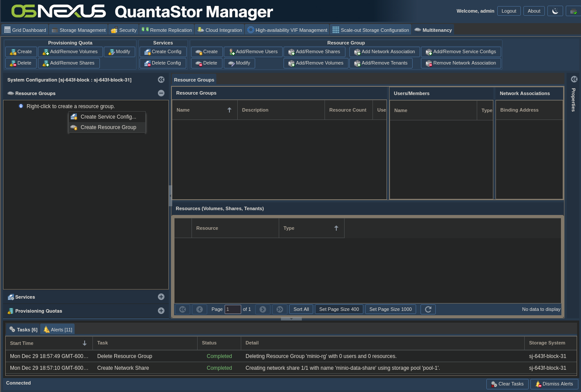
Task: Choose Create Service Config... menu entry
Action: 108,117
